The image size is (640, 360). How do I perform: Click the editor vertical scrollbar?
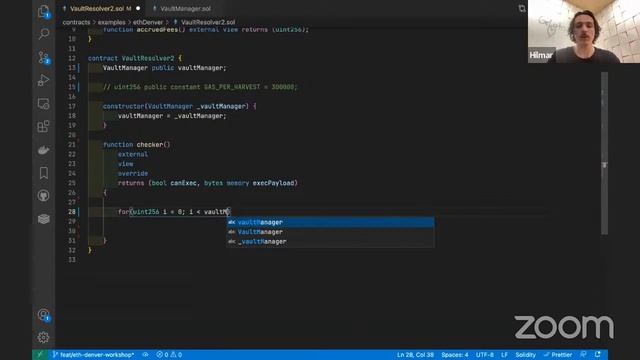pyautogui.click(x=604, y=153)
